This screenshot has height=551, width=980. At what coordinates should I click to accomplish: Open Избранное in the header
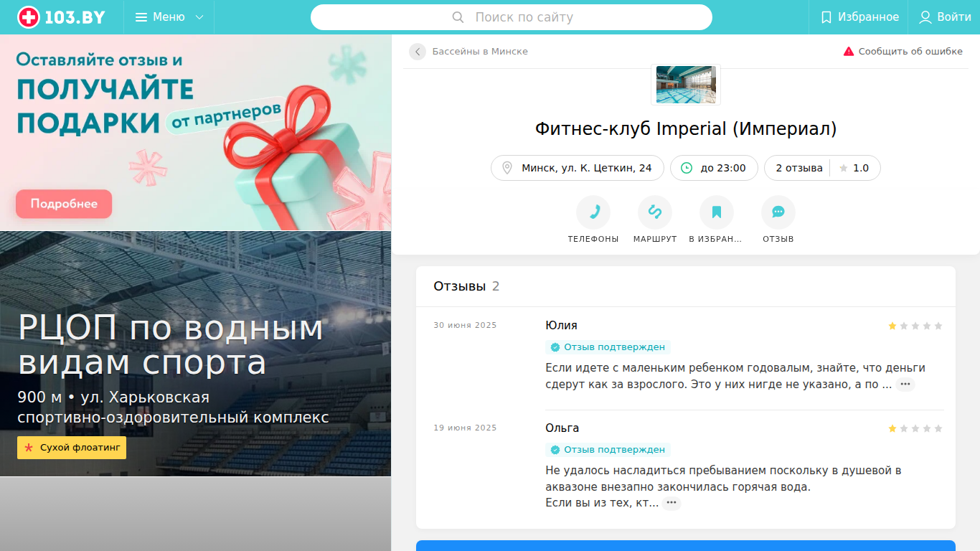859,17
